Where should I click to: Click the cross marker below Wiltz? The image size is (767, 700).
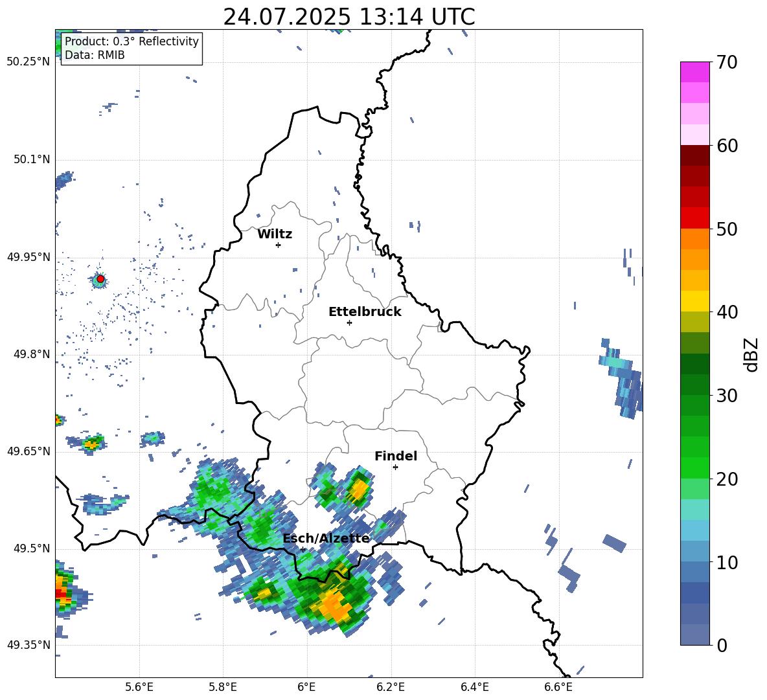[x=278, y=245]
